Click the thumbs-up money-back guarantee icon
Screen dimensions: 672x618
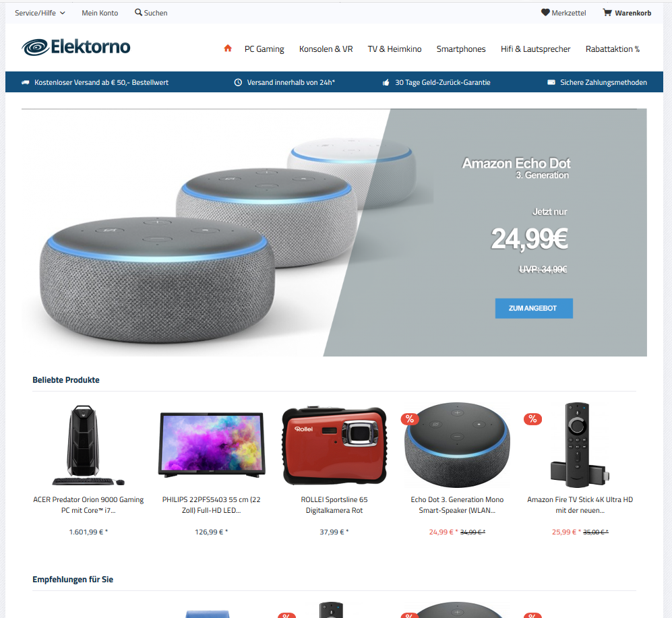pos(386,82)
